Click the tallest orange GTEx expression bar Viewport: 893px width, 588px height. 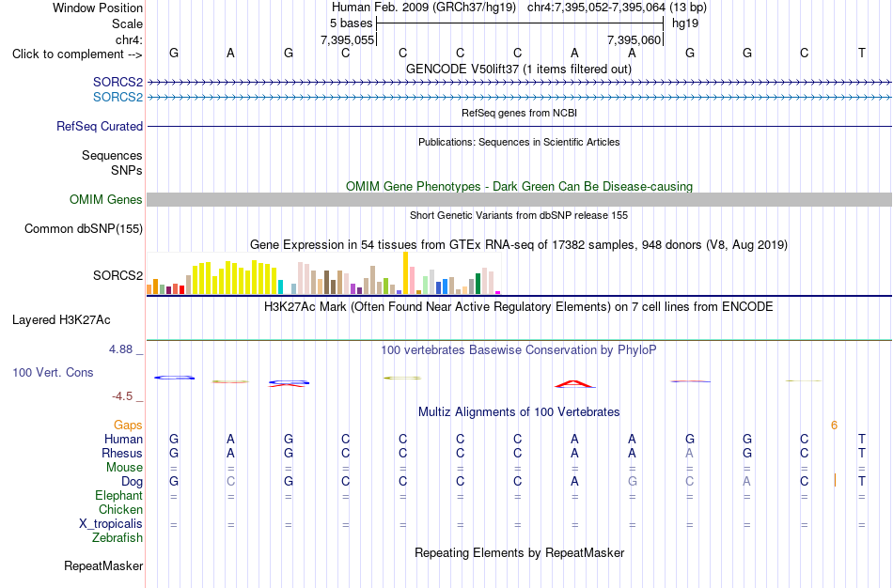(405, 273)
